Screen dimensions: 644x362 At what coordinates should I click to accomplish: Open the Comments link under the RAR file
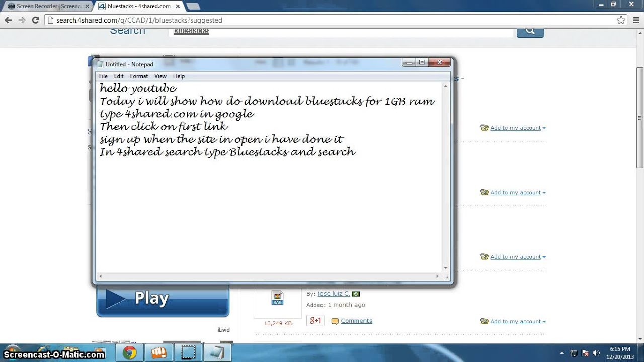coord(356,321)
